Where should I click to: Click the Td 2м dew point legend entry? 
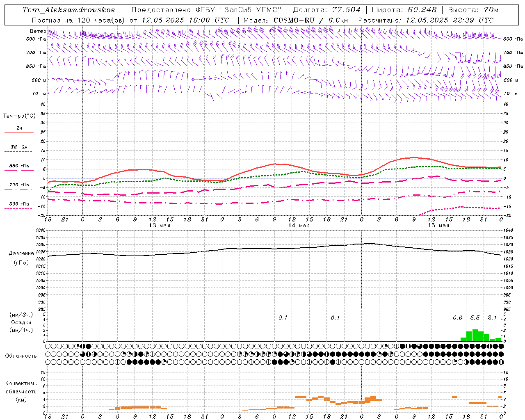pyautogui.click(x=19, y=147)
